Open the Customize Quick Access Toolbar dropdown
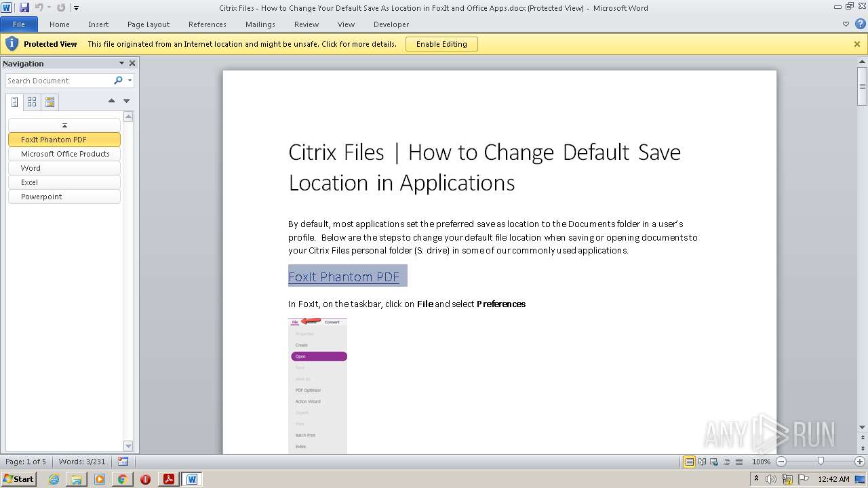The height and width of the screenshot is (488, 868). point(76,8)
